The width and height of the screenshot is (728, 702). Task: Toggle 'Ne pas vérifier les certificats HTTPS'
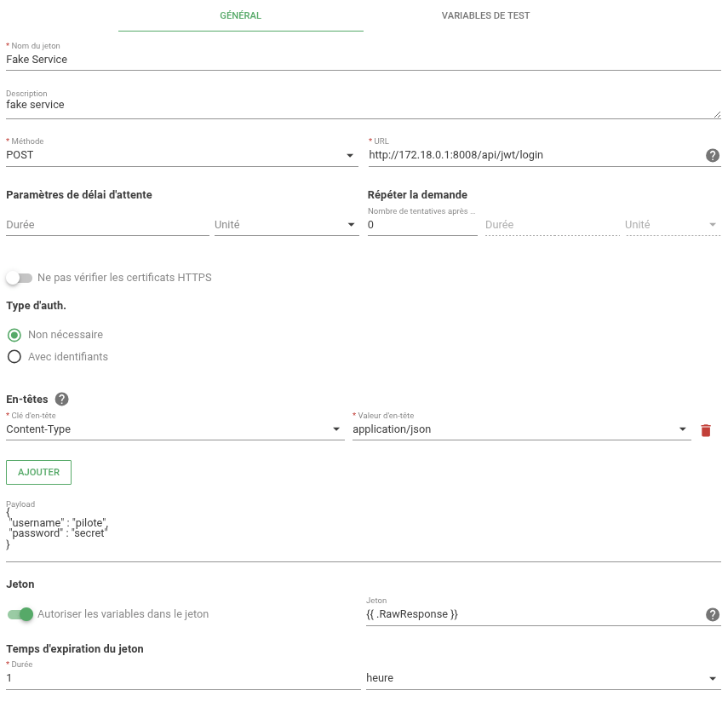[19, 278]
